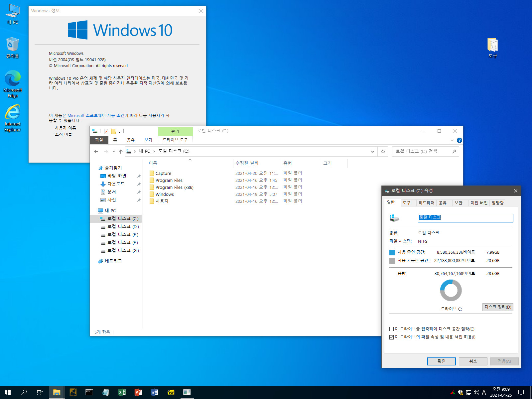This screenshot has height=399, width=532.
Task: Switch to the 드라이브 도구 ribbon tab
Action: tap(175, 140)
